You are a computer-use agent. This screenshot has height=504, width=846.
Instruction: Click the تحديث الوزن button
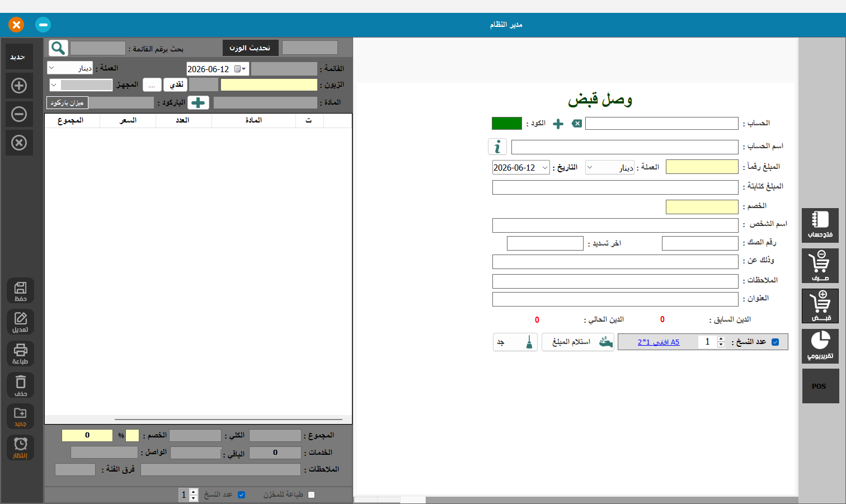(x=250, y=48)
